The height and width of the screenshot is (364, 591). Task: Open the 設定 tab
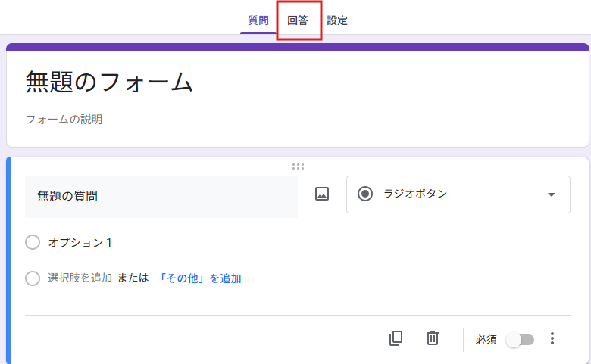pos(337,20)
